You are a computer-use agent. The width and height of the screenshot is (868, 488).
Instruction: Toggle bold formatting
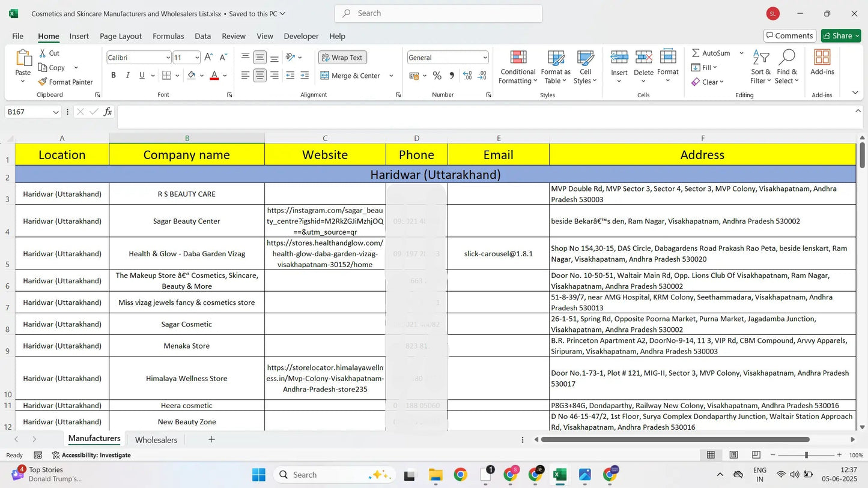113,75
